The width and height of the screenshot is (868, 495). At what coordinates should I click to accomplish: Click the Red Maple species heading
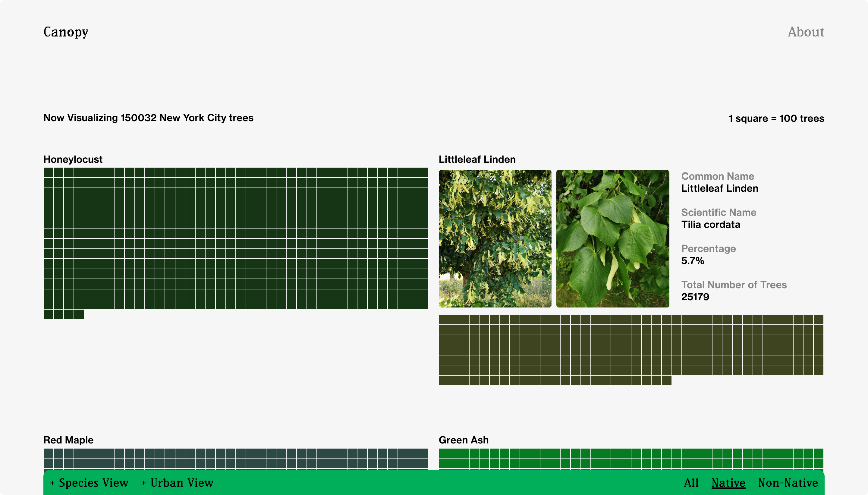pyautogui.click(x=68, y=440)
